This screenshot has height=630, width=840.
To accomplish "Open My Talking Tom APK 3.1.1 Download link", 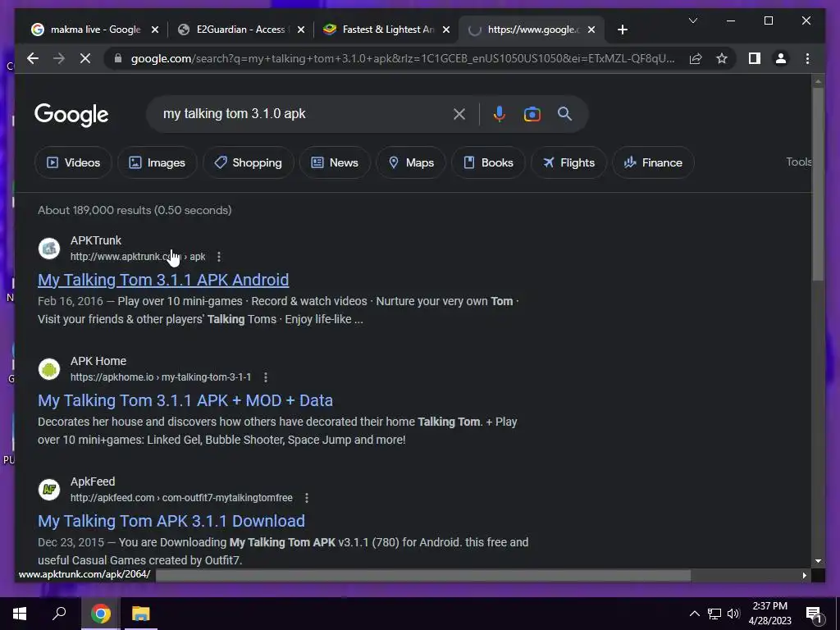I will coord(171,521).
